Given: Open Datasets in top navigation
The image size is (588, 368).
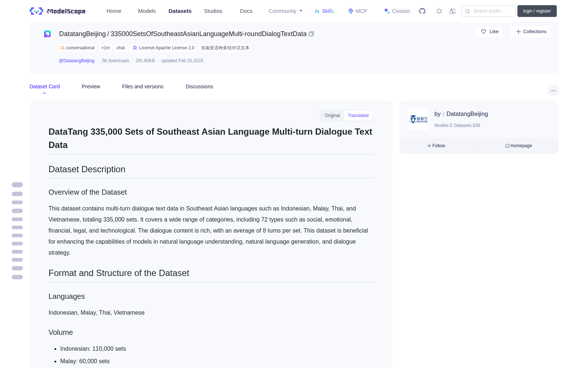Looking at the screenshot, I should 180,11.
